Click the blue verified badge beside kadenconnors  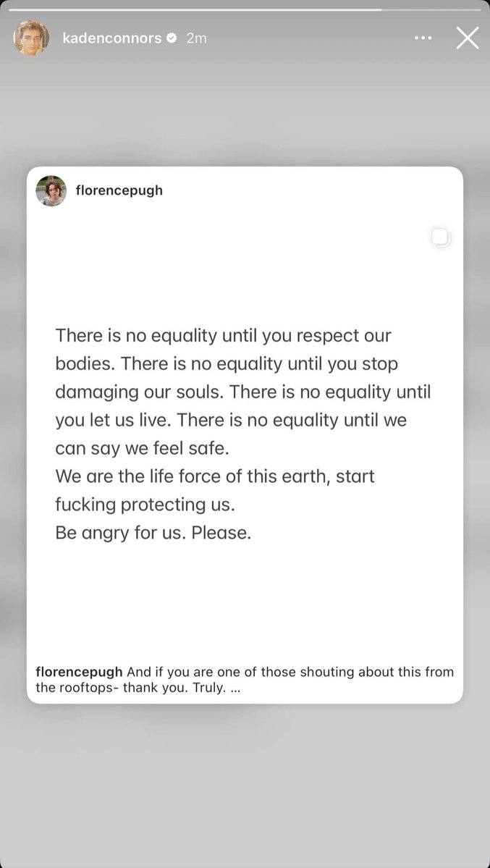tap(172, 38)
